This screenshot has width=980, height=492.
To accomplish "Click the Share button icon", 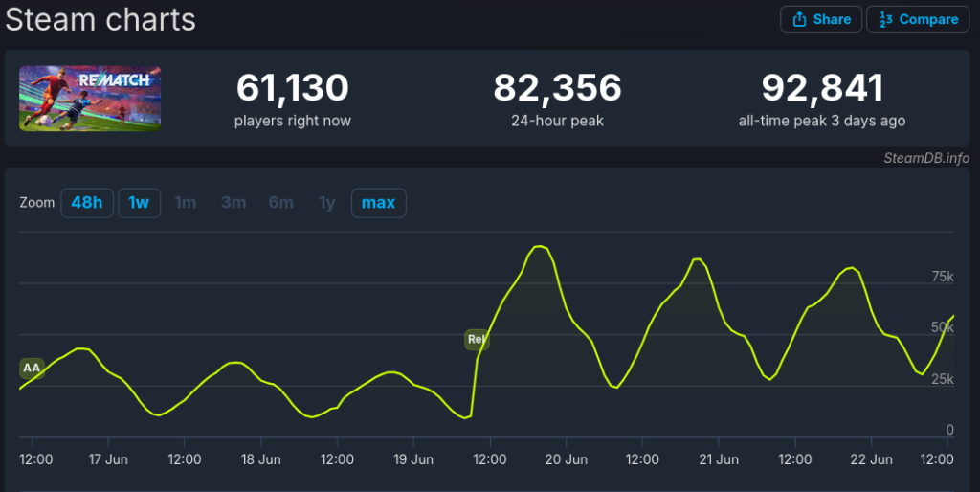I will (x=798, y=19).
